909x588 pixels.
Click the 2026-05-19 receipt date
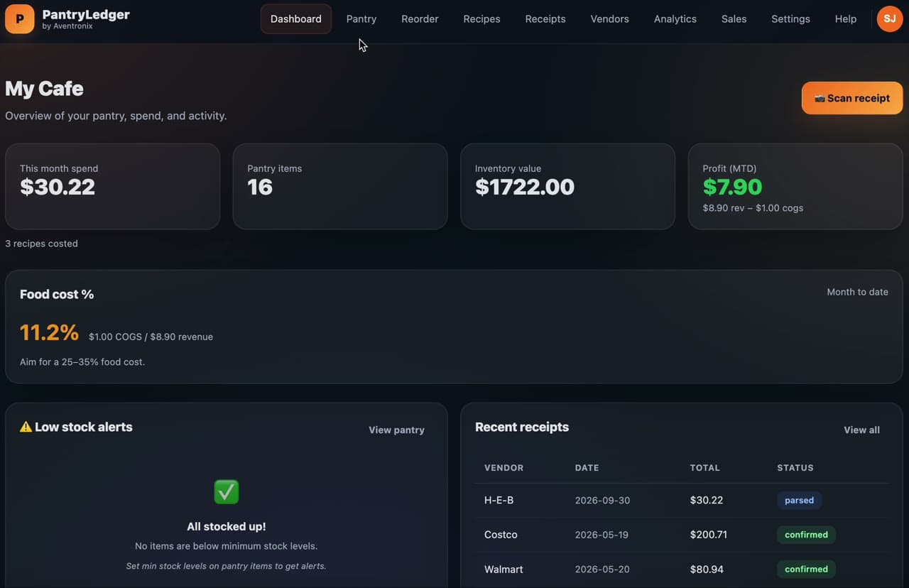point(602,535)
